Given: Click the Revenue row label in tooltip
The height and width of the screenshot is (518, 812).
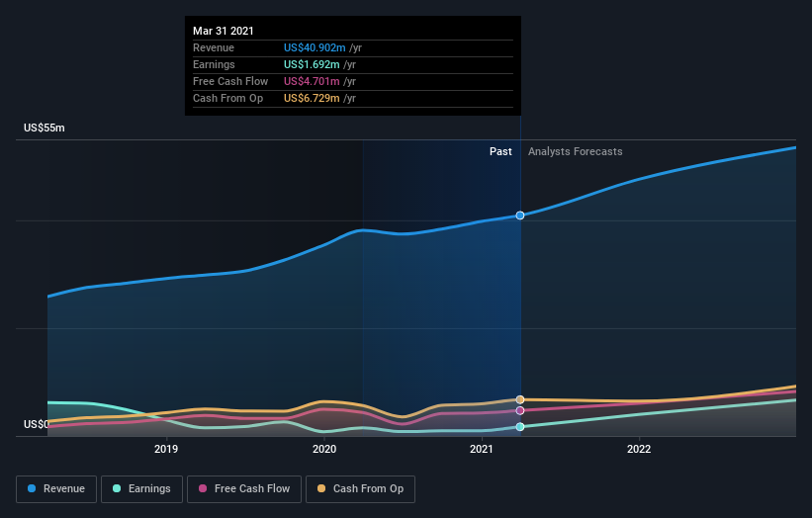Looking at the screenshot, I should pos(214,47).
